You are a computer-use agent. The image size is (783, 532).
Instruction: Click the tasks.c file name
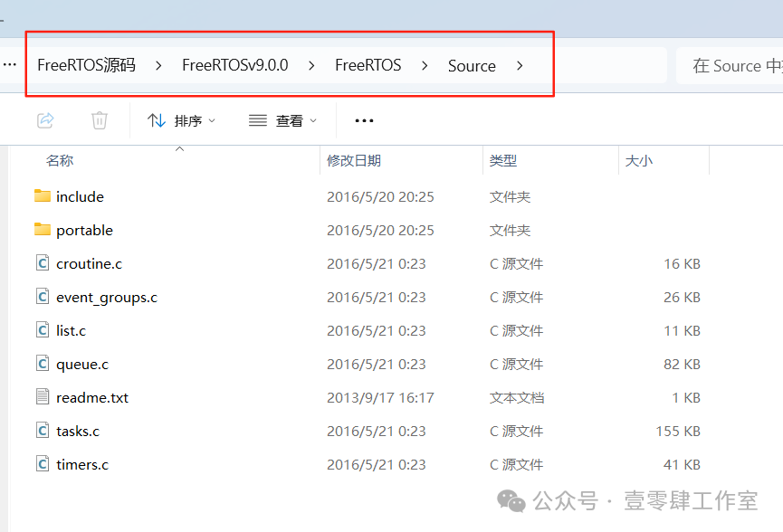(x=78, y=432)
